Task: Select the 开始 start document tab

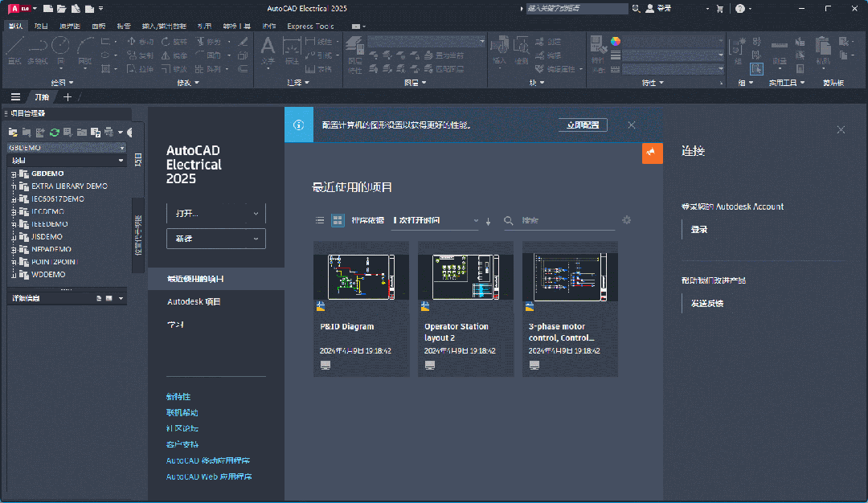Action: (x=42, y=97)
